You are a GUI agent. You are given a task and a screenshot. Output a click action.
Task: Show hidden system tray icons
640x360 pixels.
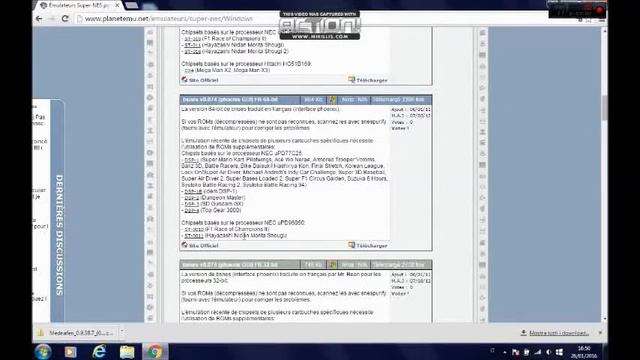(x=505, y=352)
